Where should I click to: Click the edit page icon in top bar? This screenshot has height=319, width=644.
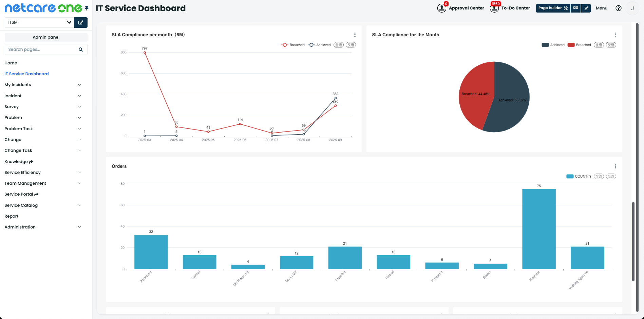tap(586, 8)
